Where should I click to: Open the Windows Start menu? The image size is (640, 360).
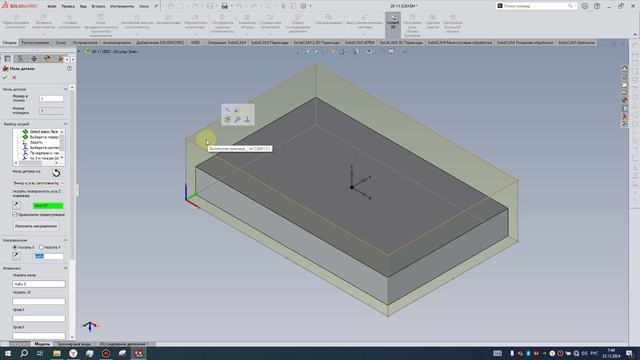coord(8,353)
